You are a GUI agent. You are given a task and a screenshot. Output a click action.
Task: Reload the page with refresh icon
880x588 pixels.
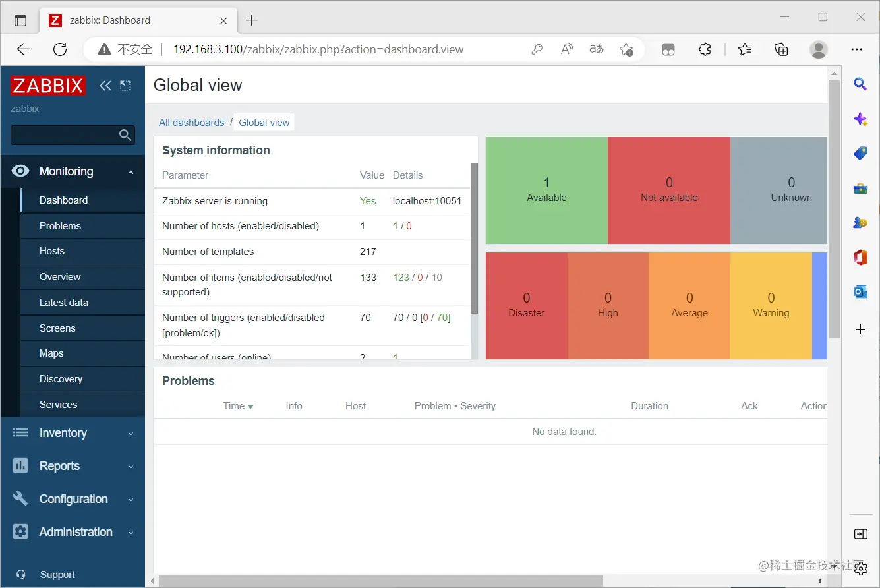[x=60, y=49]
